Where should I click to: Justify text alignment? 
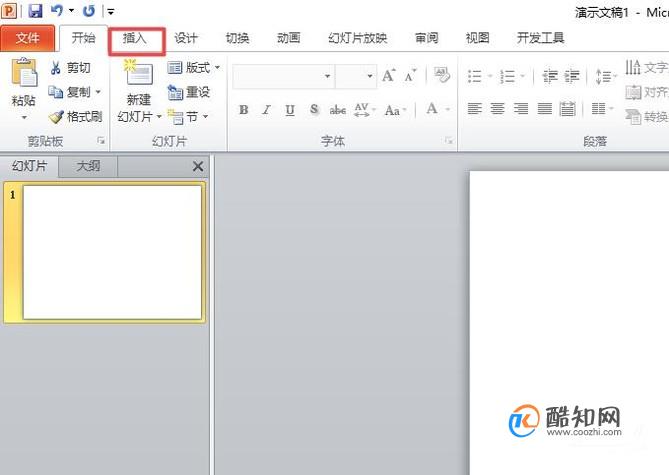pos(544,109)
